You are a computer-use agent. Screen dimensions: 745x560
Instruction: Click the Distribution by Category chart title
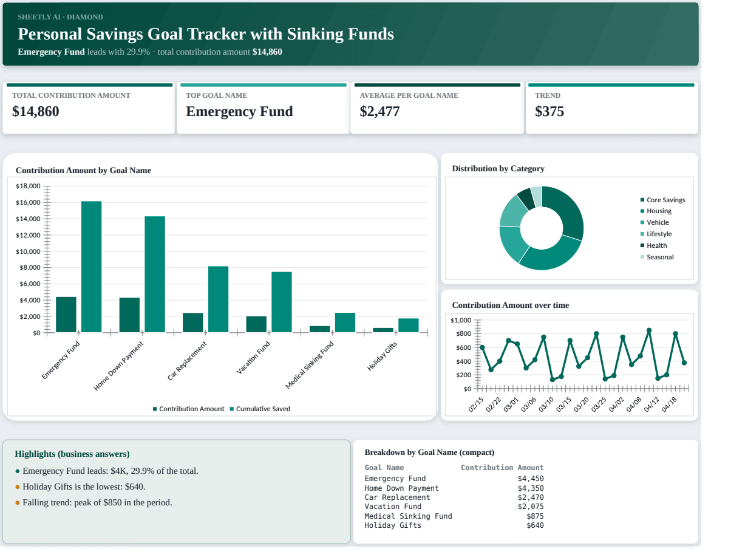(x=498, y=169)
